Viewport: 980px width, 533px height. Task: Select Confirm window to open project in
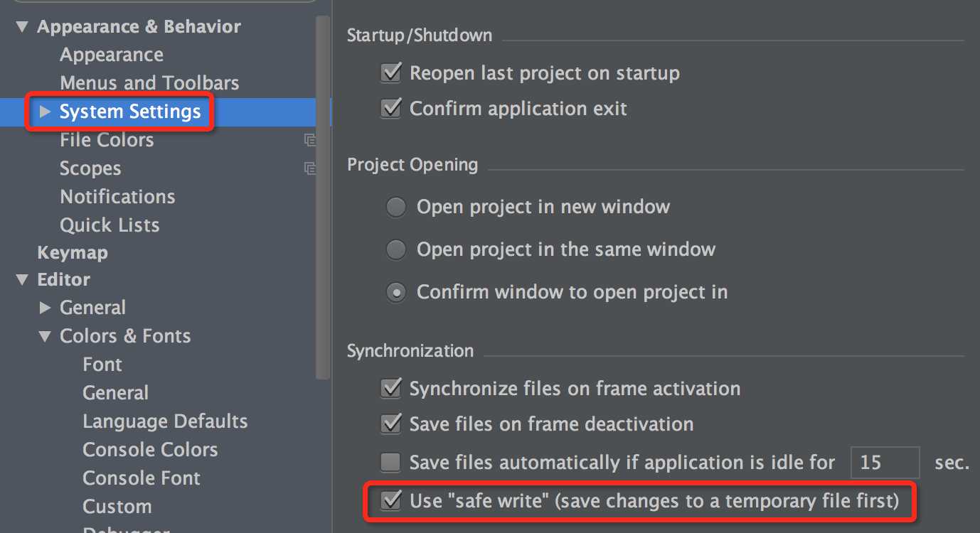pyautogui.click(x=396, y=292)
